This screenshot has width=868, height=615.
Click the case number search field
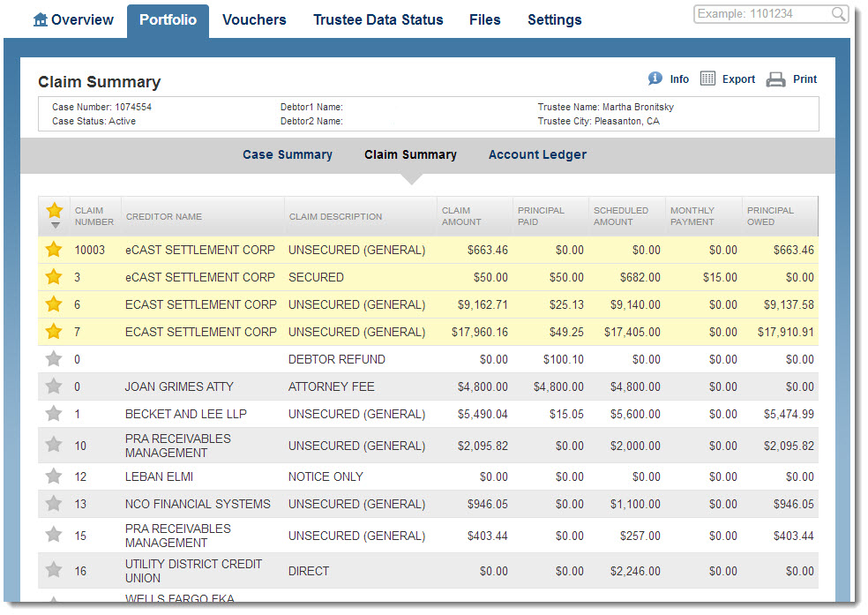[x=762, y=14]
